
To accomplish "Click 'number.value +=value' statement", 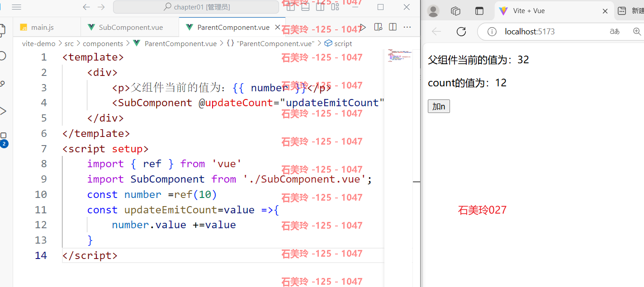I will pos(174,225).
